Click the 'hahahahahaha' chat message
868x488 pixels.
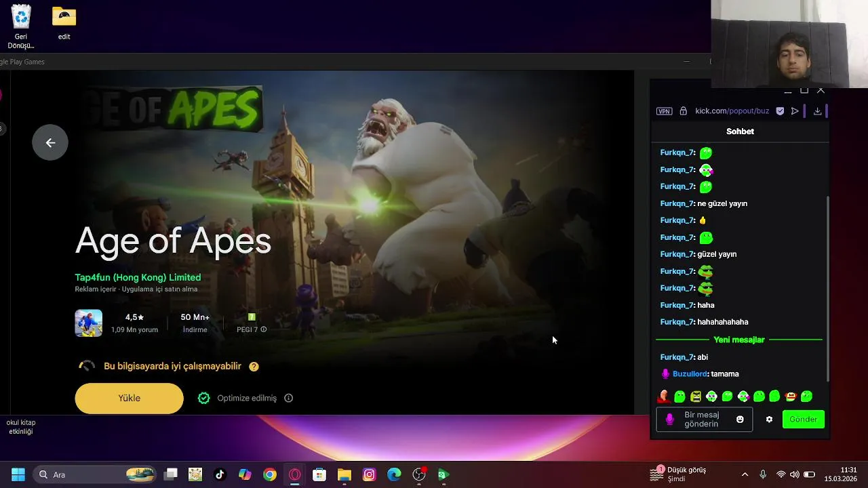pos(723,322)
